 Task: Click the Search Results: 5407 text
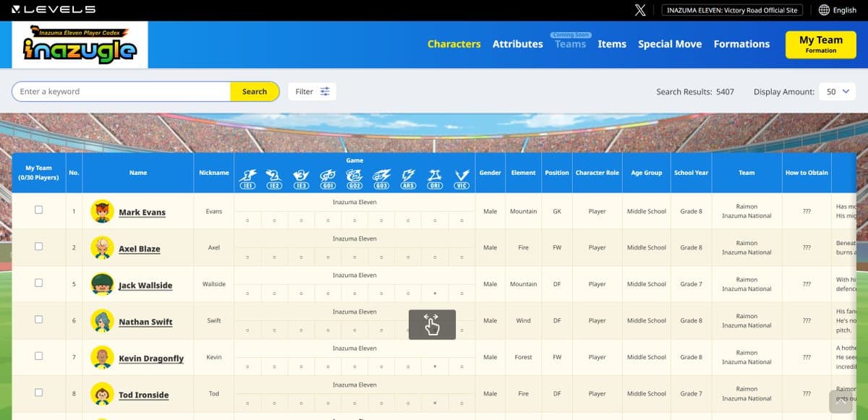coord(695,92)
